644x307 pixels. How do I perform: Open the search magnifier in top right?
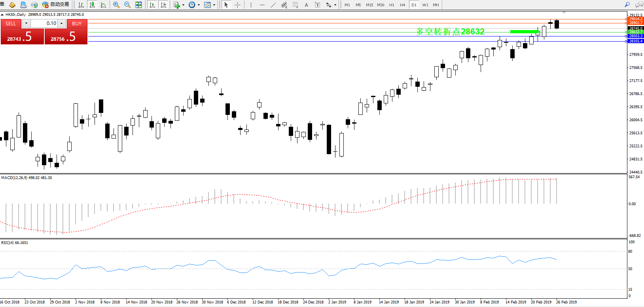[x=627, y=5]
